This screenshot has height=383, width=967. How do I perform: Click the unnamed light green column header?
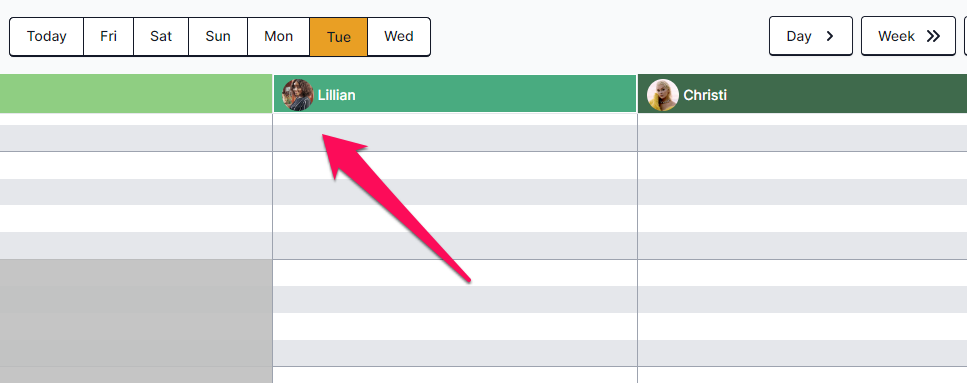click(x=136, y=94)
